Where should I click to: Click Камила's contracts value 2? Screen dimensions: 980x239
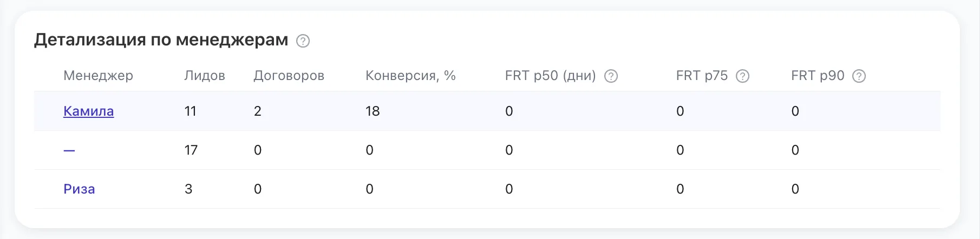point(258,111)
